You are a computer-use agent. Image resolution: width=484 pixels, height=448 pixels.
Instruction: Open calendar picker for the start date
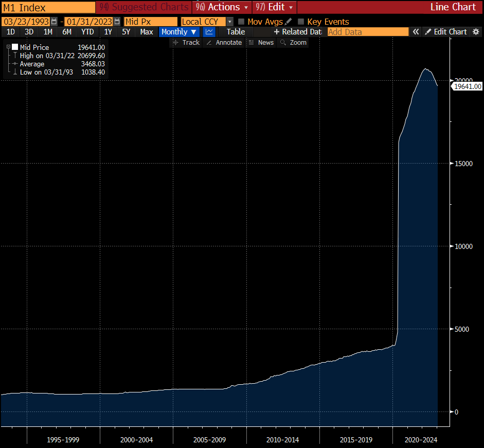(54, 22)
